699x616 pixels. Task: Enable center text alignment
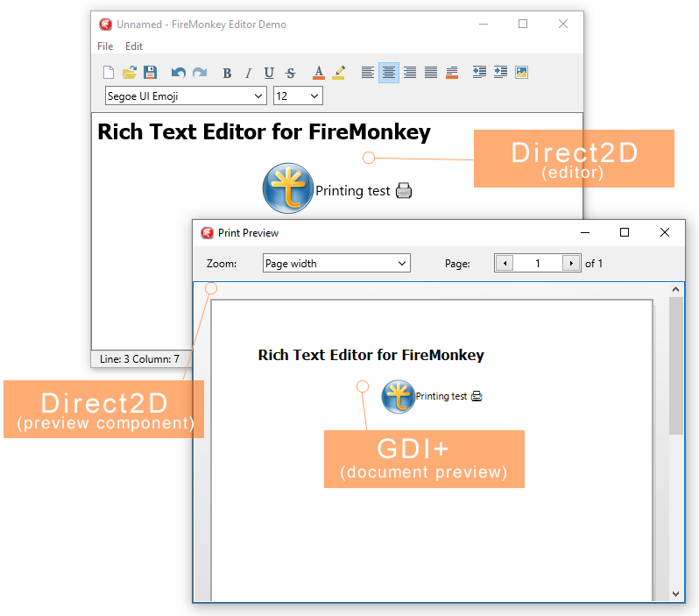[x=389, y=73]
